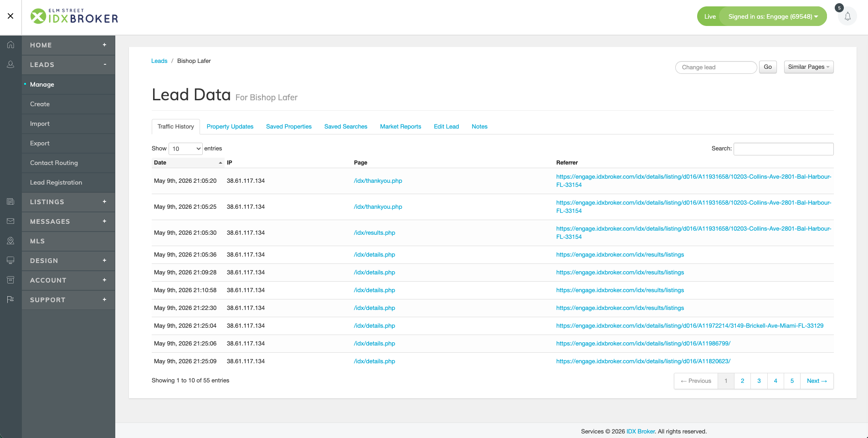This screenshot has height=438, width=868.
Task: Open /idx/details.php link from 21:05:36 row
Action: coord(375,255)
